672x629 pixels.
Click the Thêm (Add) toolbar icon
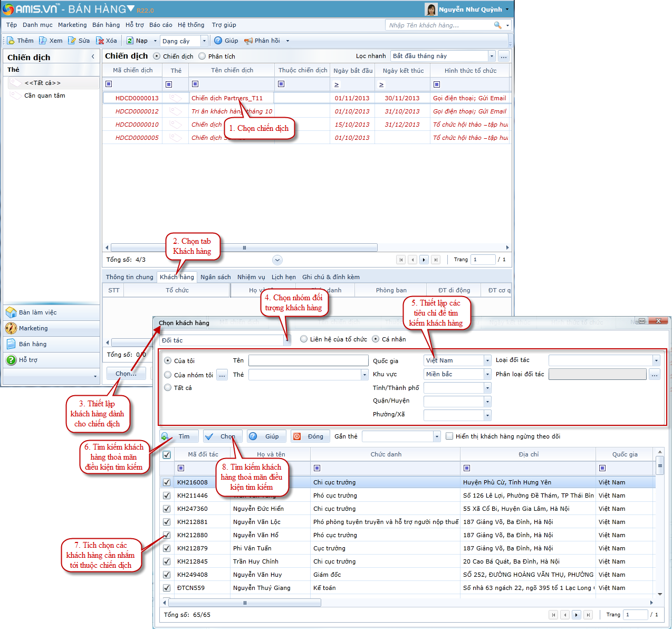[x=11, y=41]
